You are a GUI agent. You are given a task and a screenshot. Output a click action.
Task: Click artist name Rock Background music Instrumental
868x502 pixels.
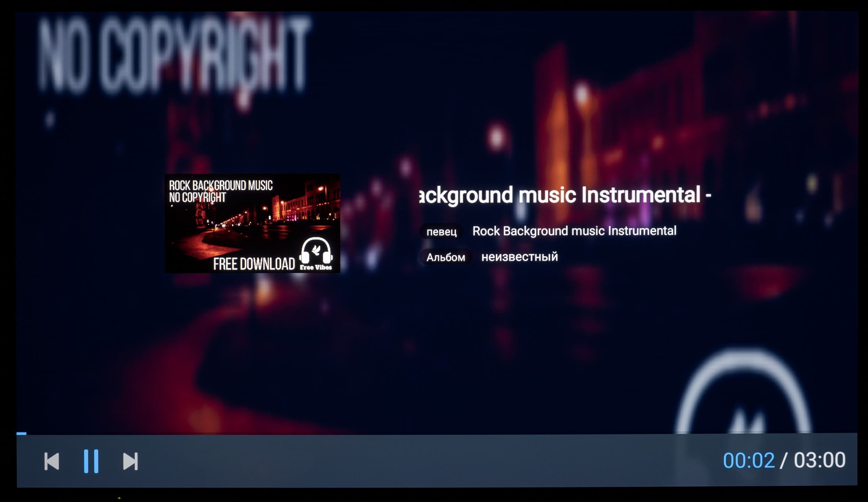[x=574, y=231]
